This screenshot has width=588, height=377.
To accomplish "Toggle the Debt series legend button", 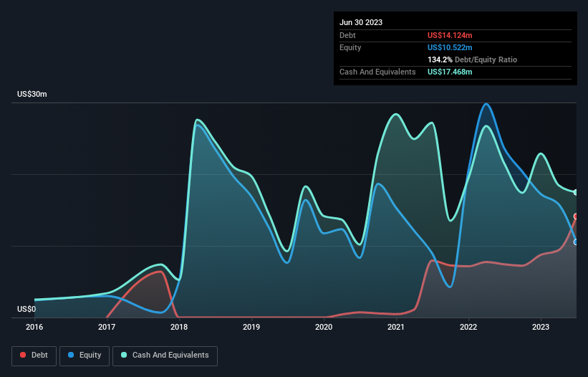I will (x=34, y=355).
